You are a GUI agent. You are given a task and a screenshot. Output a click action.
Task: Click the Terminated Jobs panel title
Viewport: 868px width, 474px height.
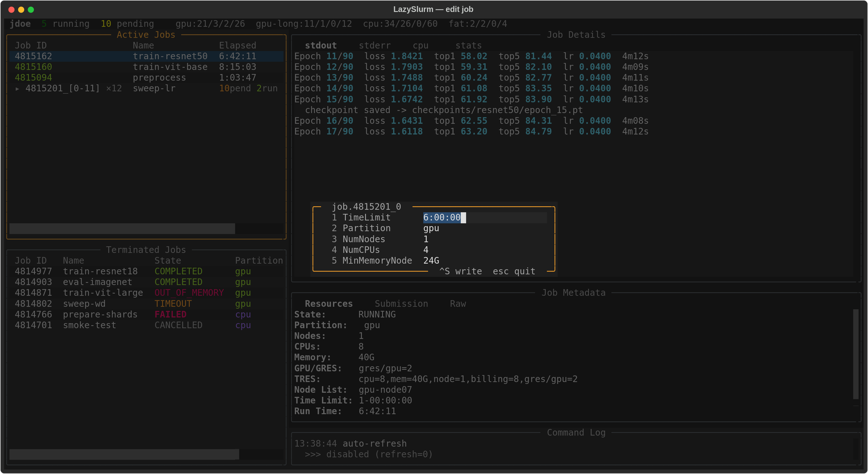146,250
